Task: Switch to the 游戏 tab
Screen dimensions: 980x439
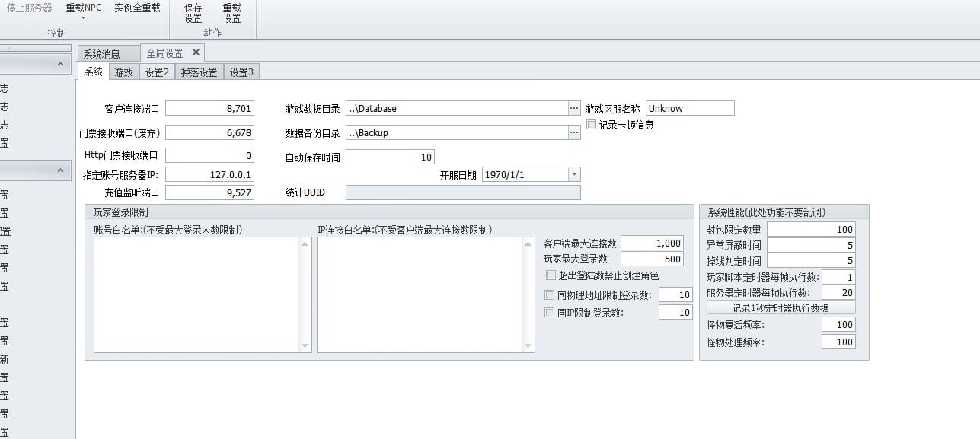Action: [x=123, y=72]
